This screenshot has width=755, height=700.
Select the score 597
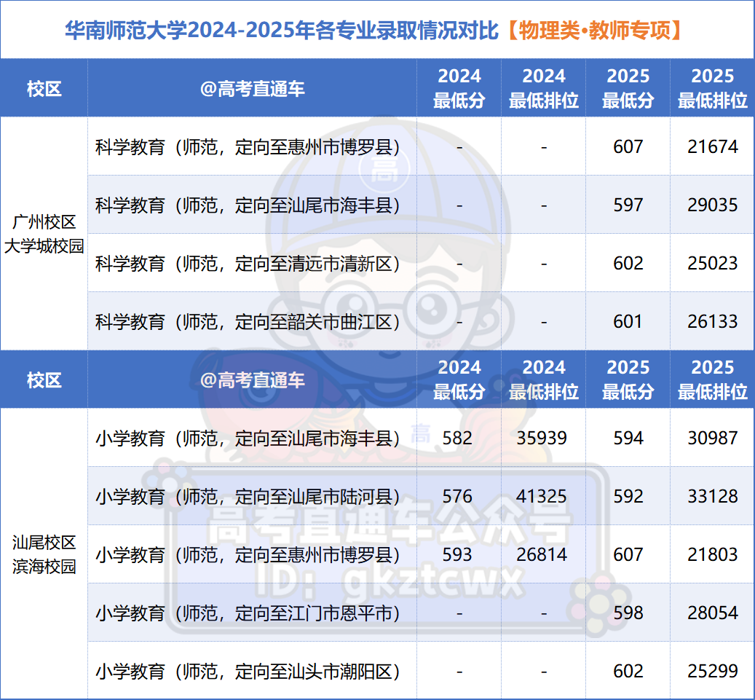click(x=628, y=205)
